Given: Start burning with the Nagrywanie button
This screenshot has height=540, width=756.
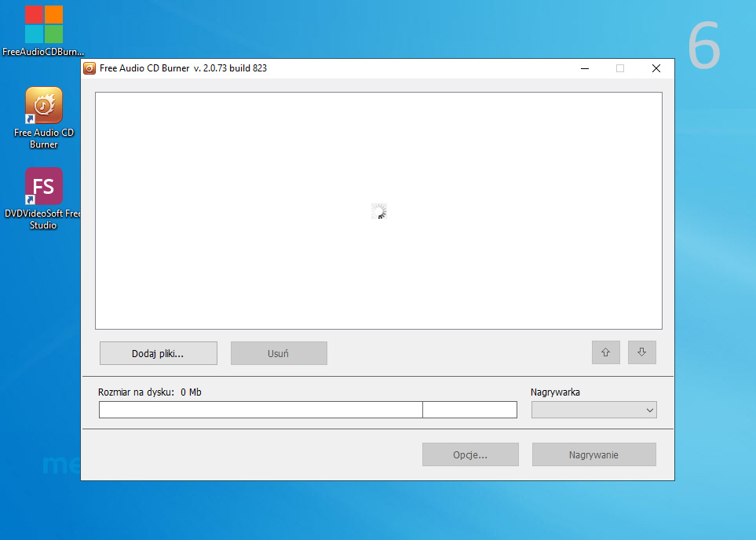Looking at the screenshot, I should (x=593, y=454).
